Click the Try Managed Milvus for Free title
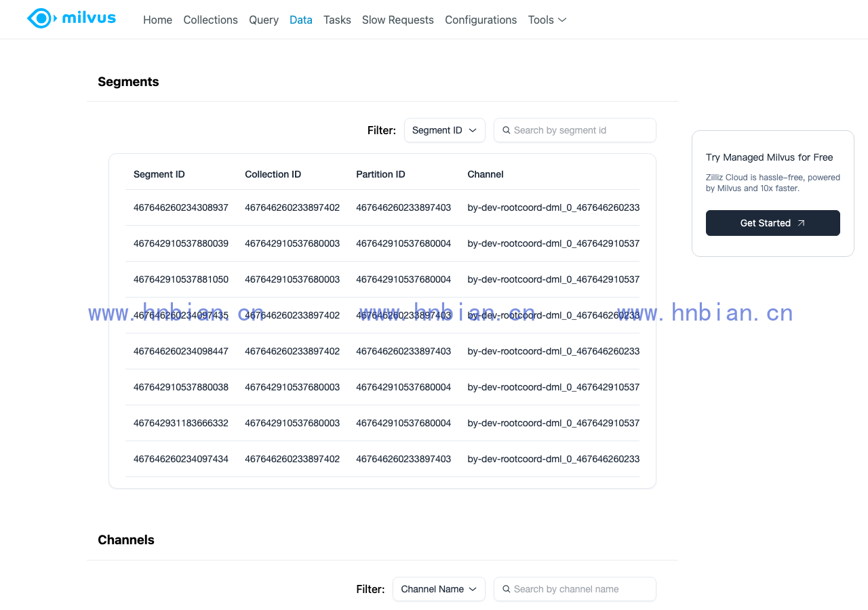Screen dimensions: 868x610 pos(770,157)
